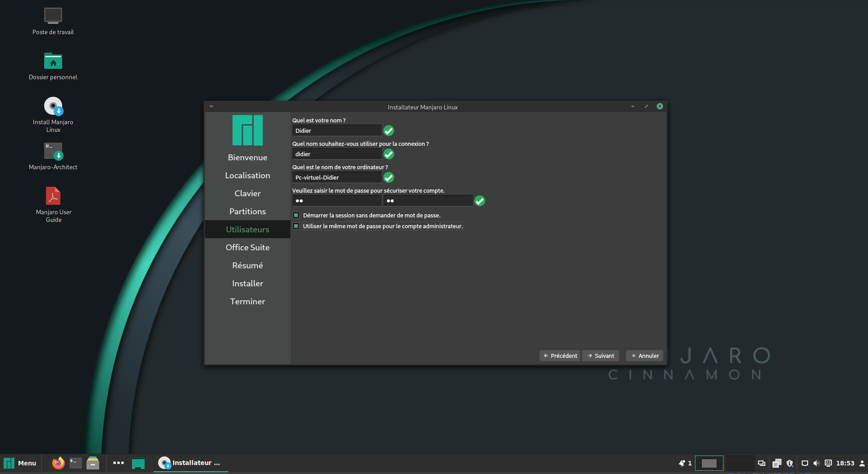
Task: Go to the Installer step
Action: (247, 284)
